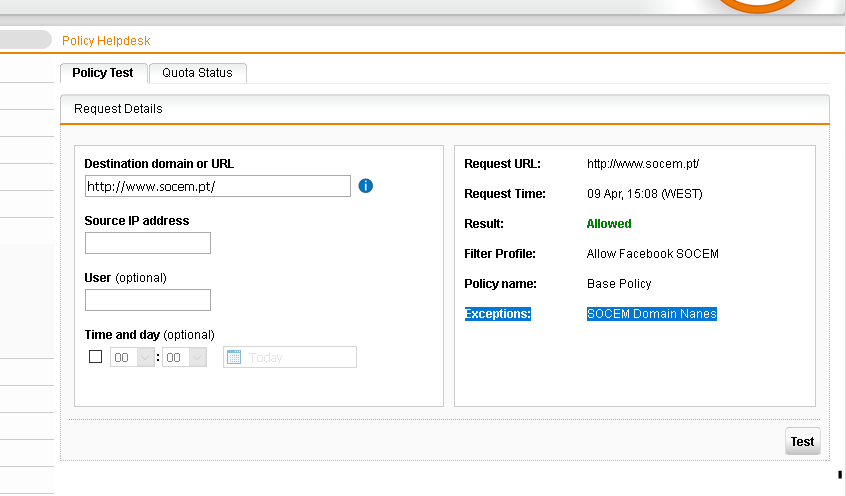Click the Today date field

click(x=290, y=357)
